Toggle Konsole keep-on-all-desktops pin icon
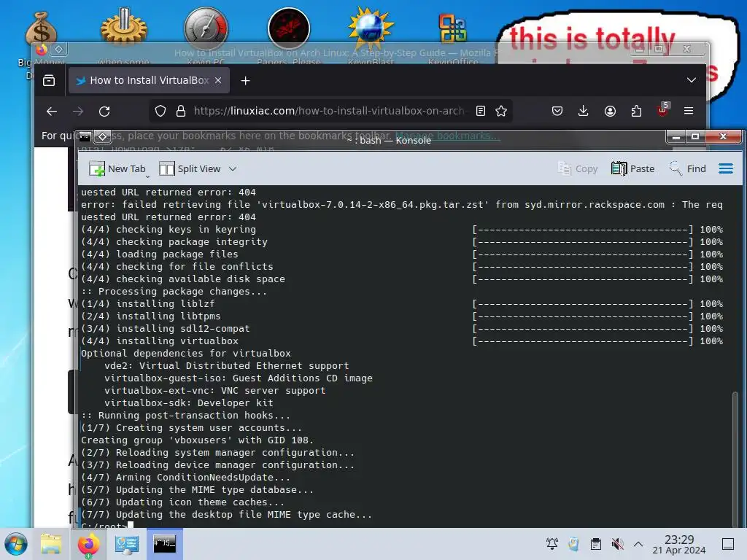Image resolution: width=747 pixels, height=560 pixels. click(x=102, y=137)
